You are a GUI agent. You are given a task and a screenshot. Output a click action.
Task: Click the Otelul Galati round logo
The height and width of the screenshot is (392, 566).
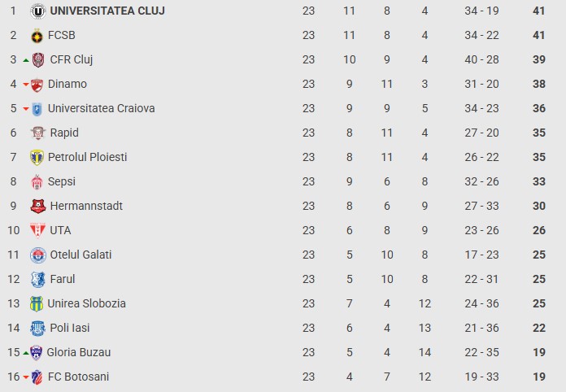pos(38,255)
